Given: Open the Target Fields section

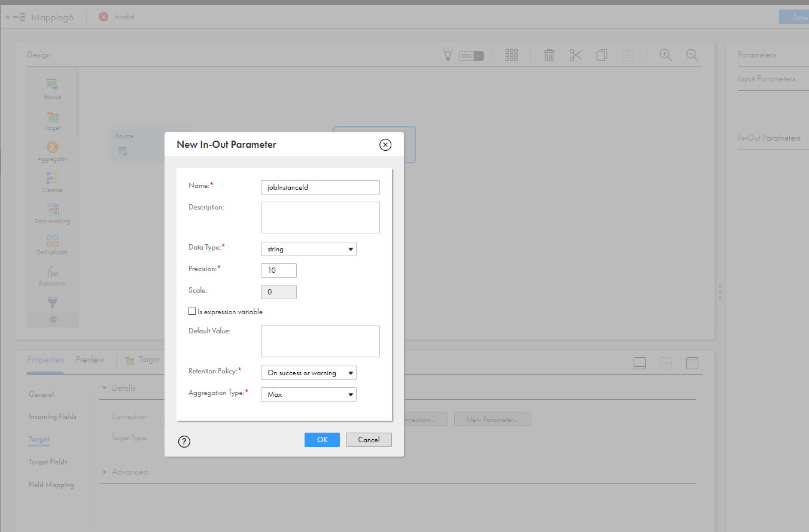Looking at the screenshot, I should (x=48, y=462).
